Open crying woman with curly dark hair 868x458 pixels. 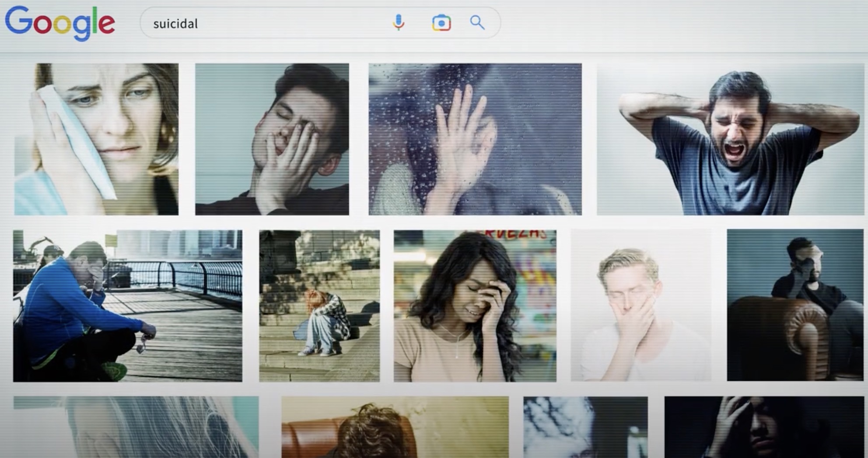(x=475, y=306)
